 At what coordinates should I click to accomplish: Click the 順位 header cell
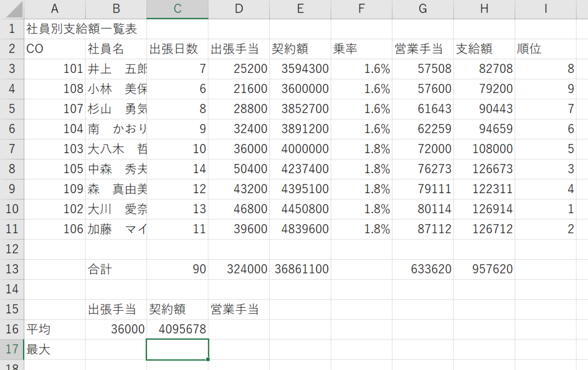(x=546, y=49)
